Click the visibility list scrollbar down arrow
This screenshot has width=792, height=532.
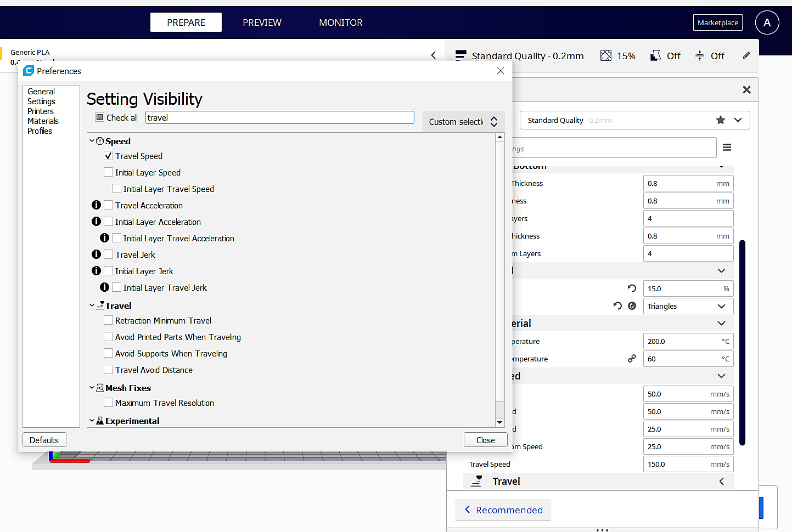(x=499, y=422)
